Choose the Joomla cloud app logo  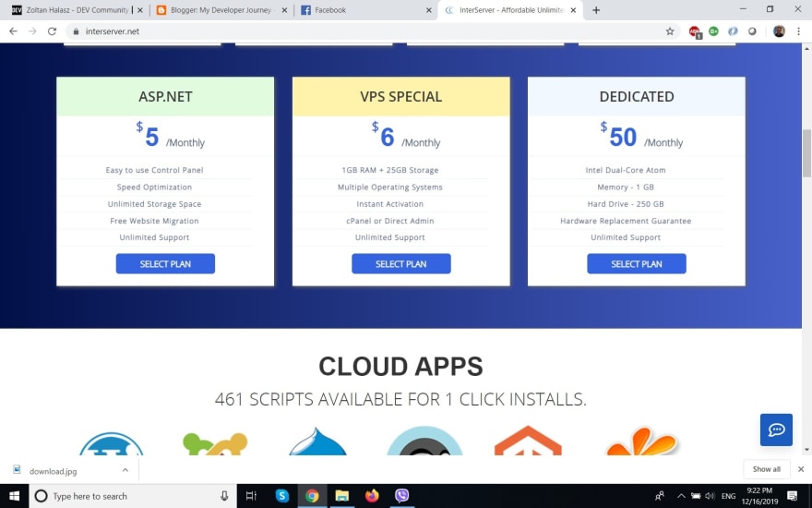click(x=215, y=443)
